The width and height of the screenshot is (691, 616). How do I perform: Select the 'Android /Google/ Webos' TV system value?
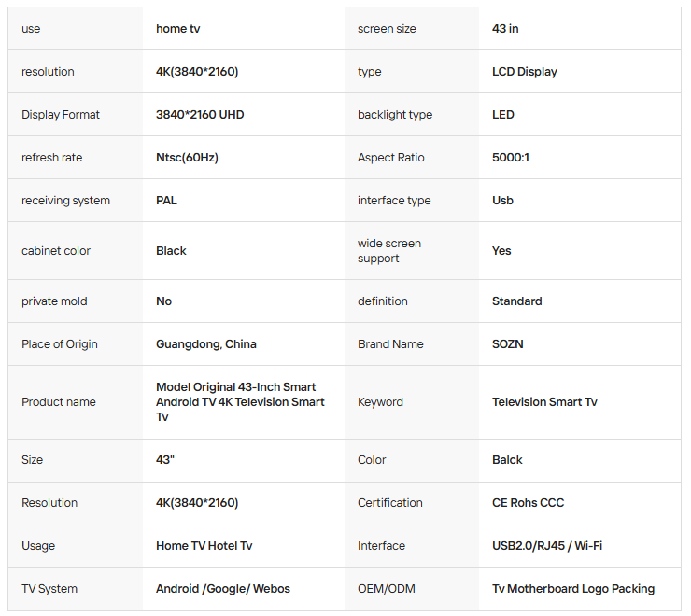[x=222, y=589]
